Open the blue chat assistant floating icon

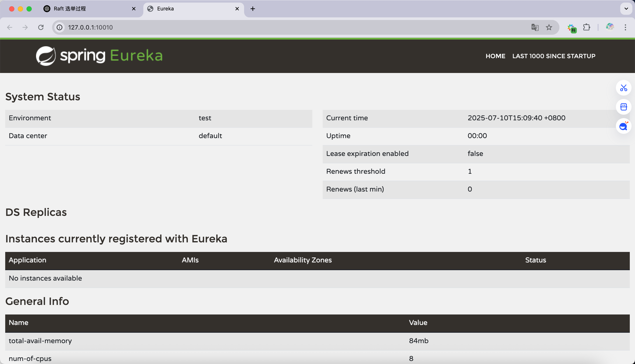coord(623,126)
